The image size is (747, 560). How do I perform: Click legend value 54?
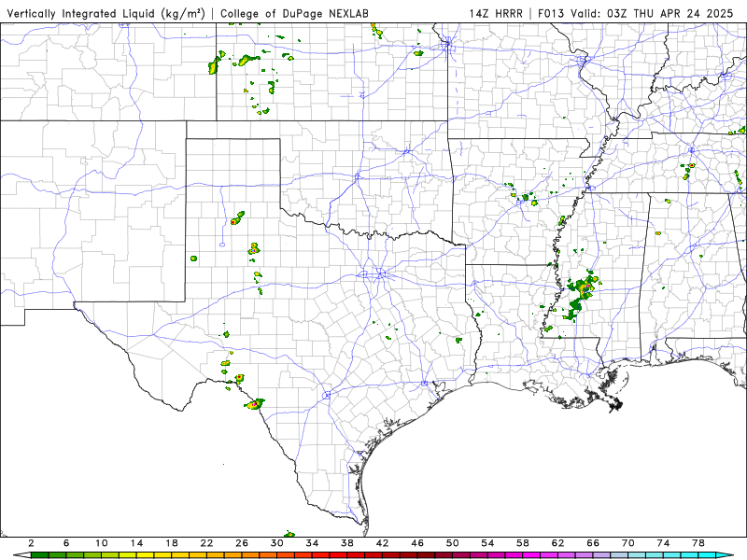pyautogui.click(x=487, y=543)
